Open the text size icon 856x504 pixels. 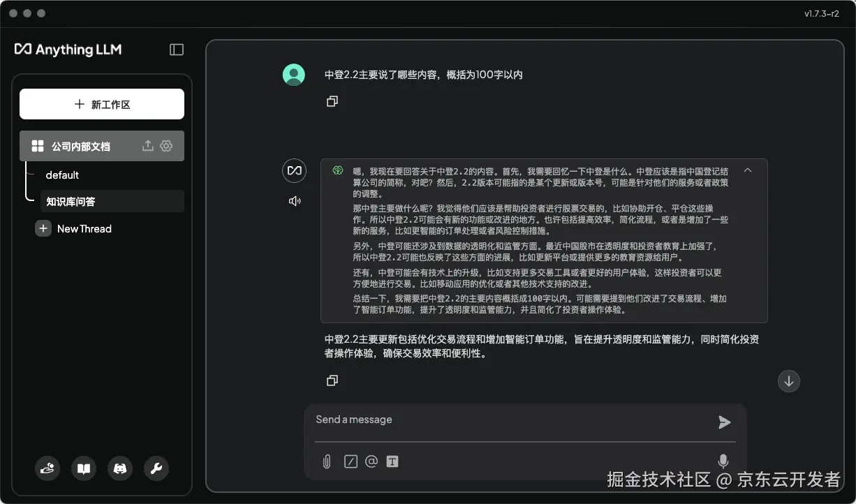[392, 461]
